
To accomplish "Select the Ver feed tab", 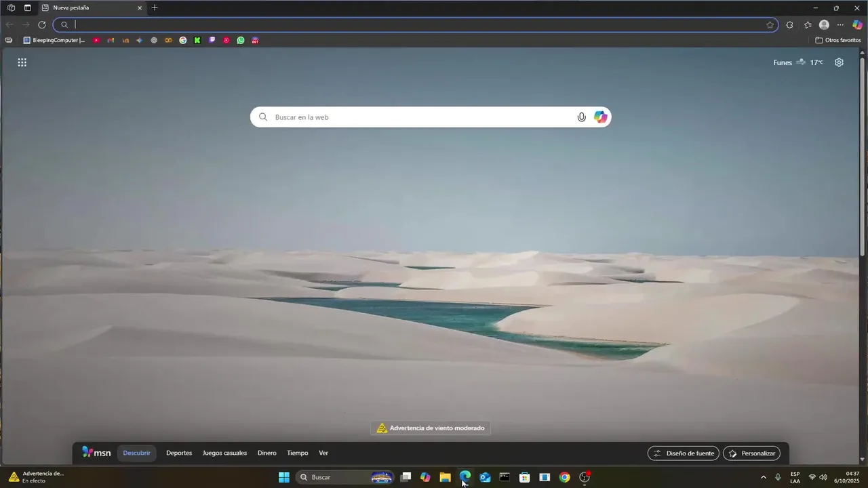I will pos(323,453).
